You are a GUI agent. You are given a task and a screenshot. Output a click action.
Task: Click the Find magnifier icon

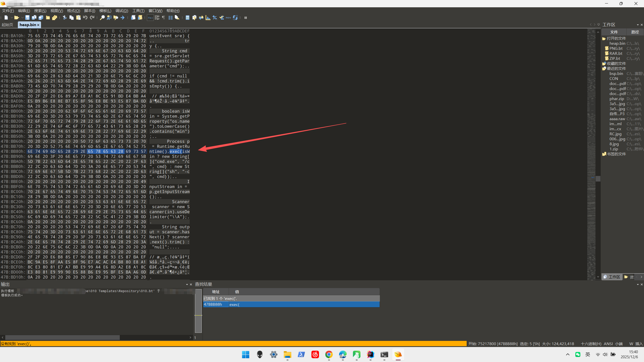click(102, 18)
